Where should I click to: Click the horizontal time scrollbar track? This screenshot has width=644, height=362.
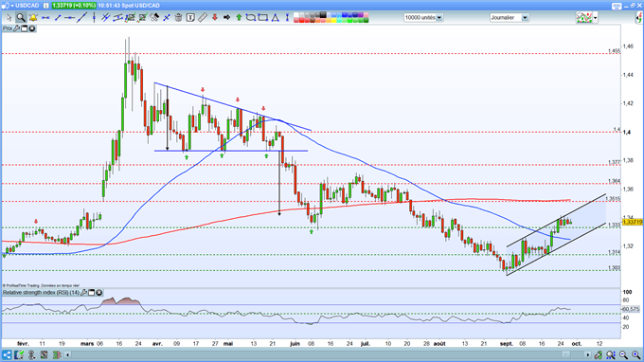[328, 354]
